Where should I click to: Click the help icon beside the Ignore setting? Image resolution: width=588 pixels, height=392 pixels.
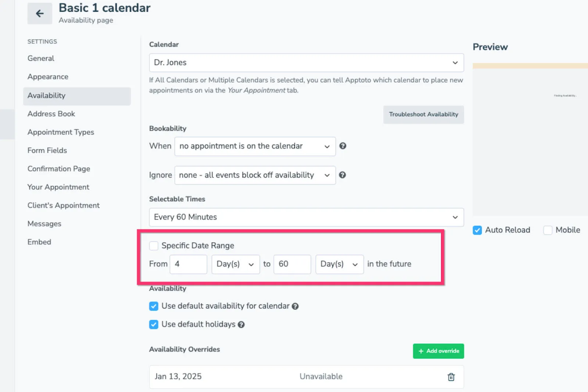(343, 175)
